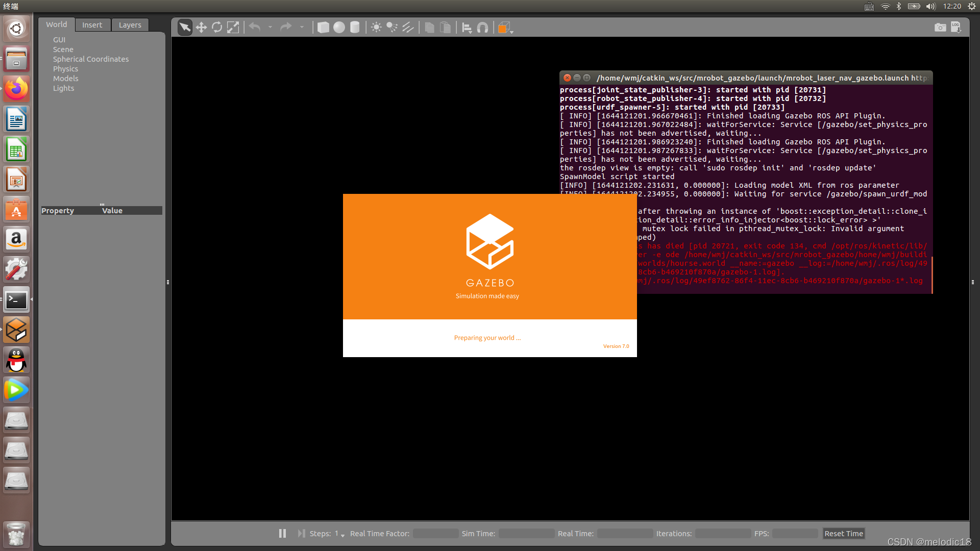Activate selection mode arrow tool
980x551 pixels.
(x=185, y=28)
